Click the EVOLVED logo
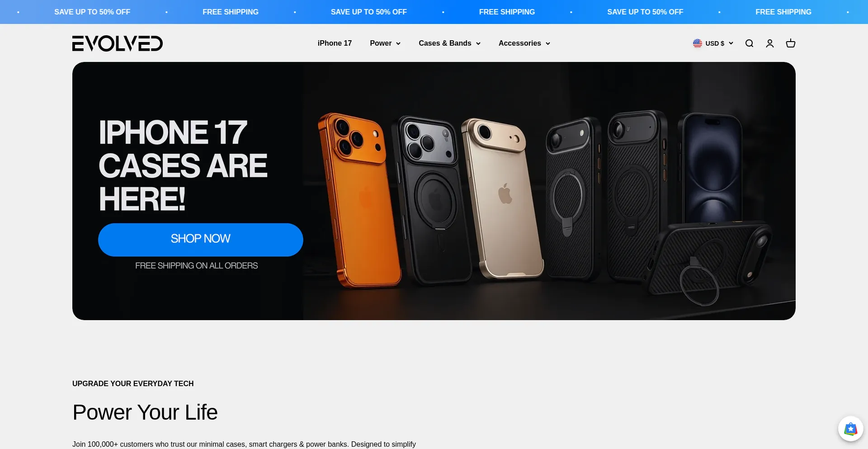Viewport: 868px width, 449px height. click(x=118, y=43)
